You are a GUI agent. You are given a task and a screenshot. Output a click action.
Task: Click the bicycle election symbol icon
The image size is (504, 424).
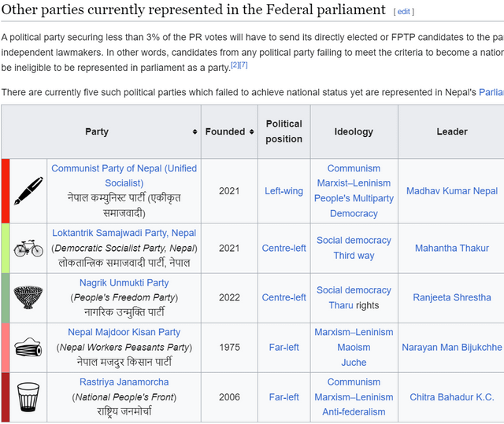28,248
